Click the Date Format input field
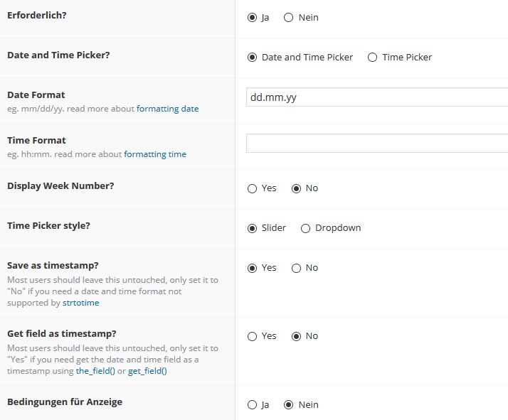Viewport: 508px width, 420px height. (377, 97)
